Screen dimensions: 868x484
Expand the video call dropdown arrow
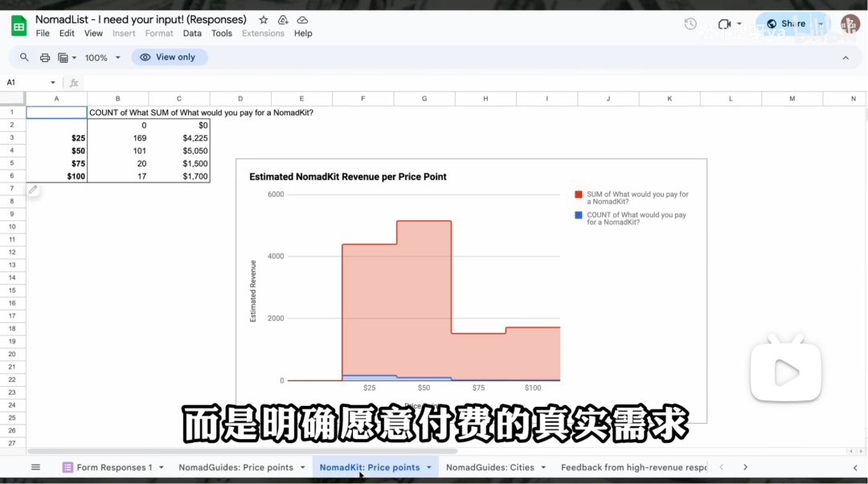[739, 24]
